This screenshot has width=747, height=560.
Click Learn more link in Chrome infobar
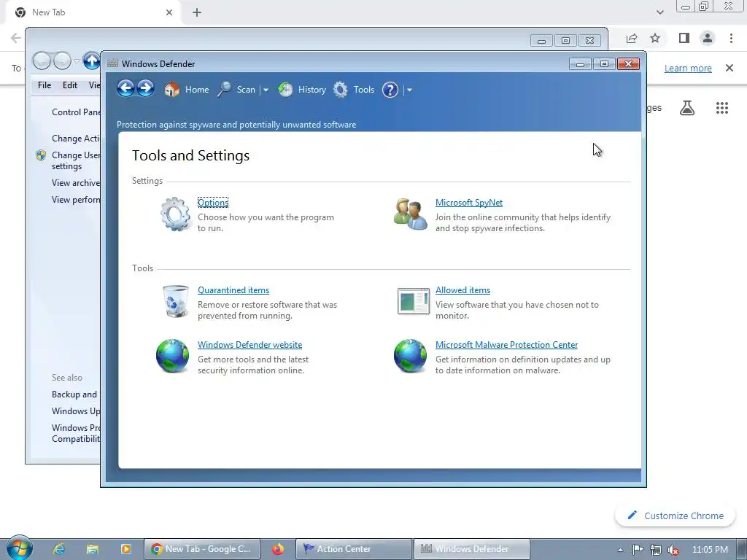coord(688,68)
